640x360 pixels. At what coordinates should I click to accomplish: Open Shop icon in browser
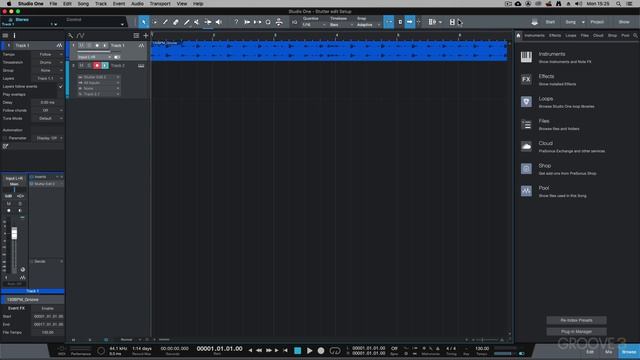coord(526,169)
